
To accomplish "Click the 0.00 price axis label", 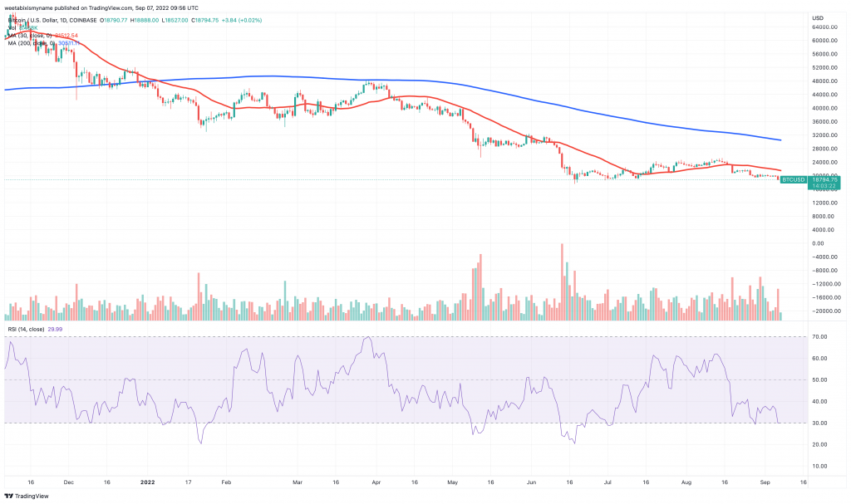I will click(818, 243).
